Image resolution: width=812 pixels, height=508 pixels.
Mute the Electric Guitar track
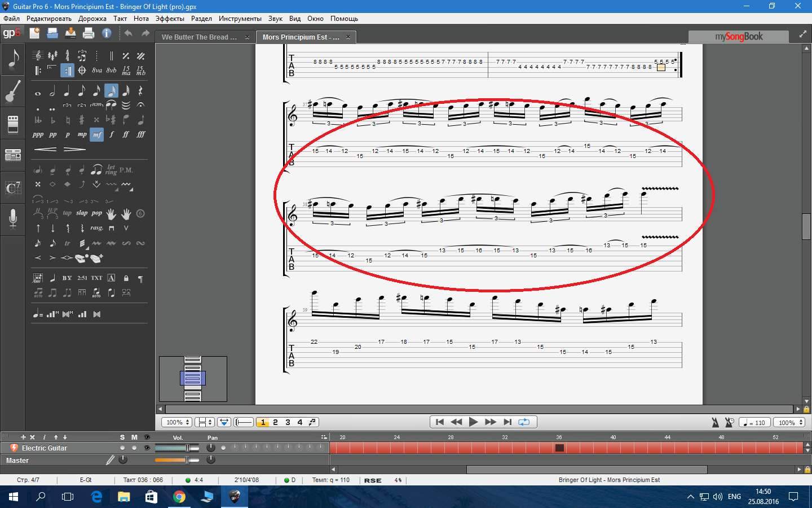pyautogui.click(x=134, y=448)
